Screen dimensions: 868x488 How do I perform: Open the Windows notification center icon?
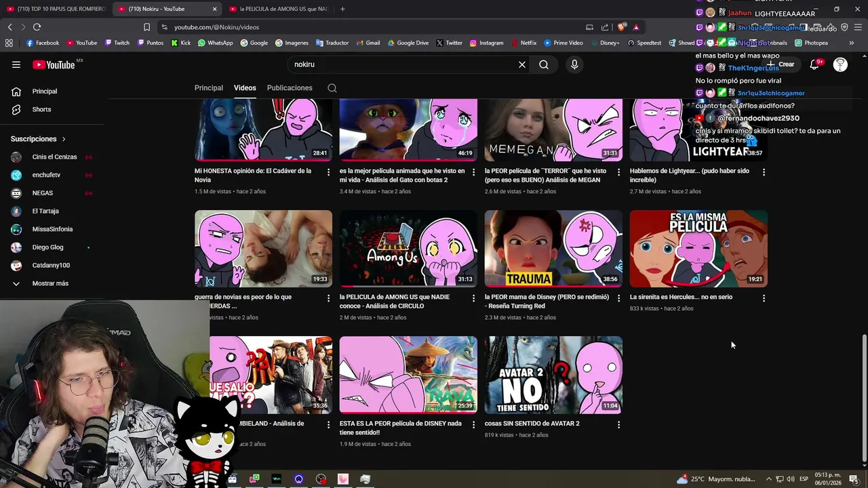[x=854, y=479]
